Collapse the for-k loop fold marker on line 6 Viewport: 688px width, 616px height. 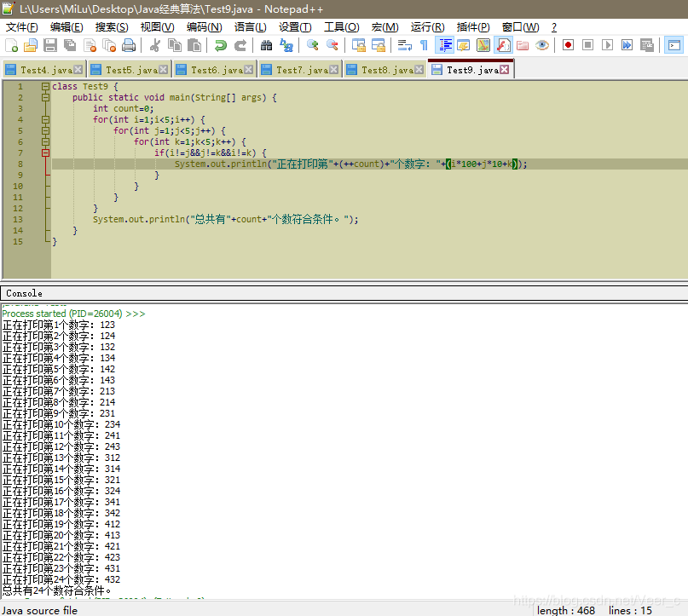pyautogui.click(x=45, y=141)
